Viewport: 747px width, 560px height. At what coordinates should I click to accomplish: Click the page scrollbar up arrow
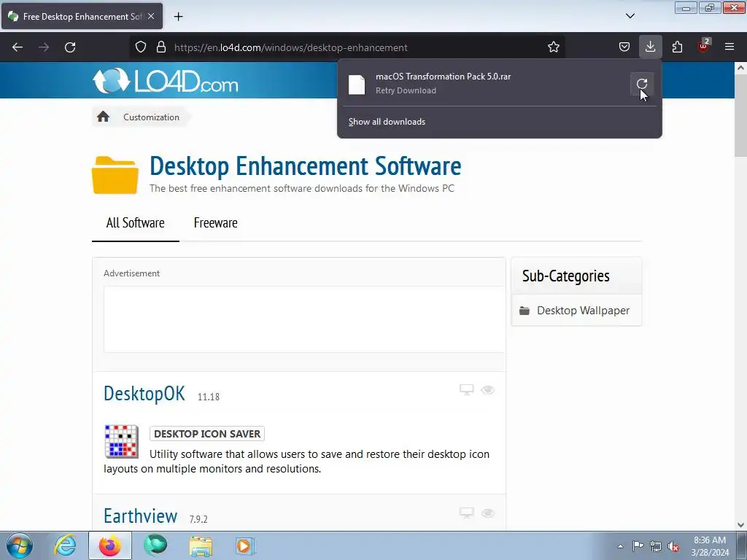[x=740, y=68]
